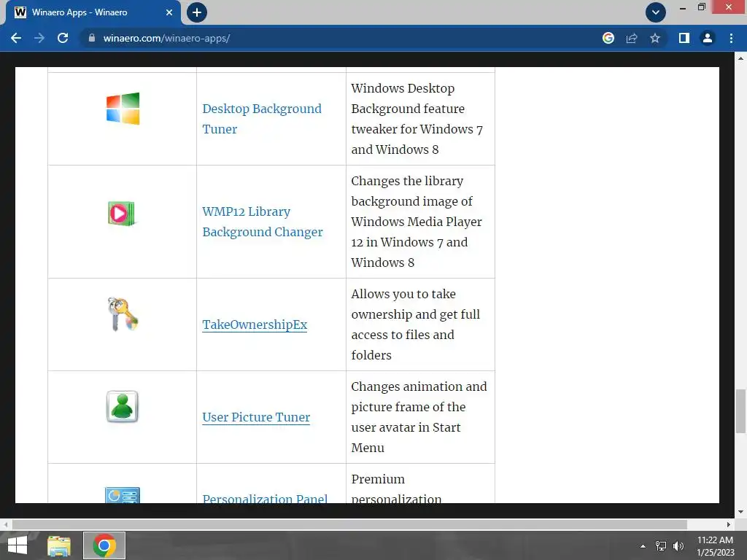Click the Desktop Background Tuner Windows logo icon
747x560 pixels.
123,109
